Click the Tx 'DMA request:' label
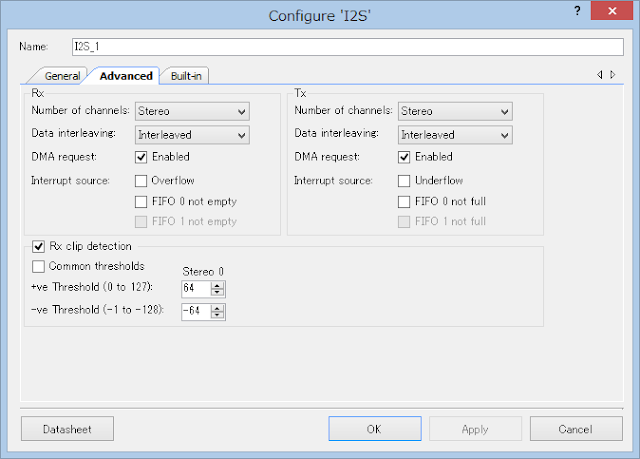640x459 pixels. tap(327, 157)
